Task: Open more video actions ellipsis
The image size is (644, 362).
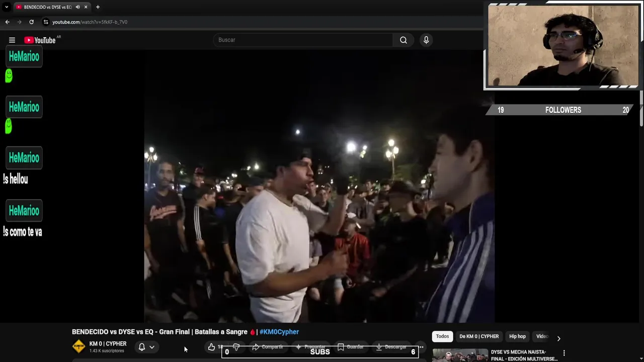Action: pos(421,347)
